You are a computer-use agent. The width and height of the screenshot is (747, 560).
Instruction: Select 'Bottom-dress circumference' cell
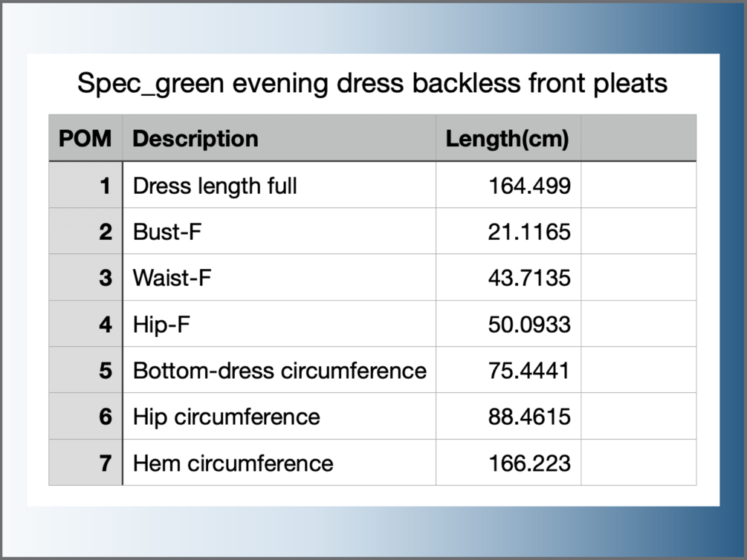279,371
